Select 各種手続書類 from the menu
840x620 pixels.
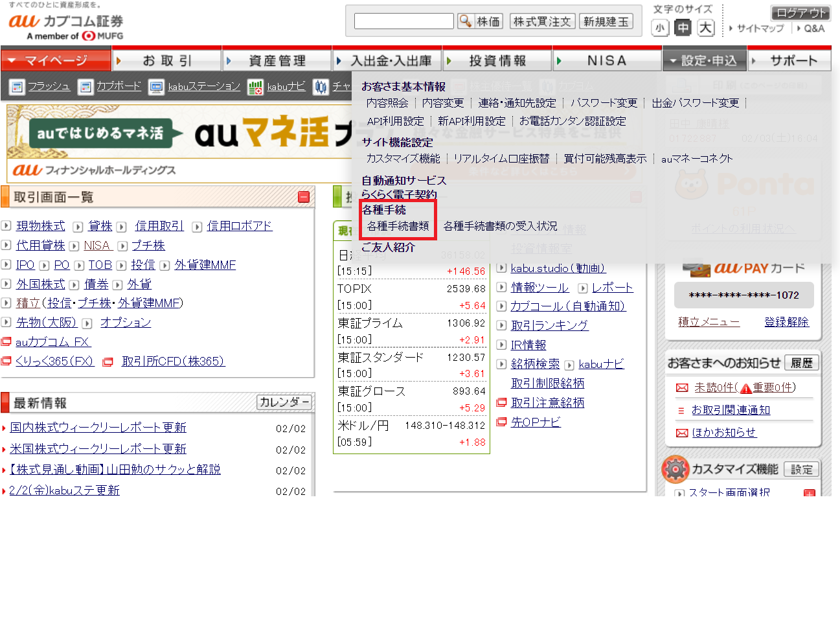(398, 226)
